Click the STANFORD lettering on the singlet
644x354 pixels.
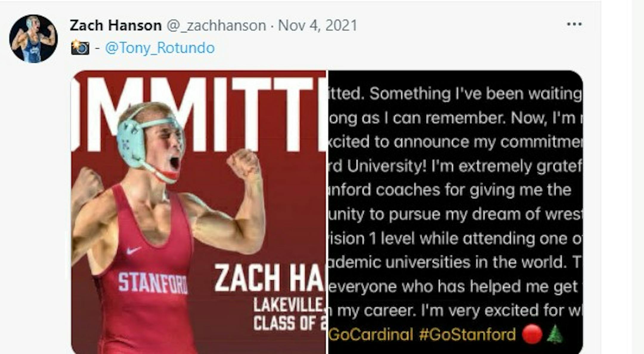coord(152,283)
